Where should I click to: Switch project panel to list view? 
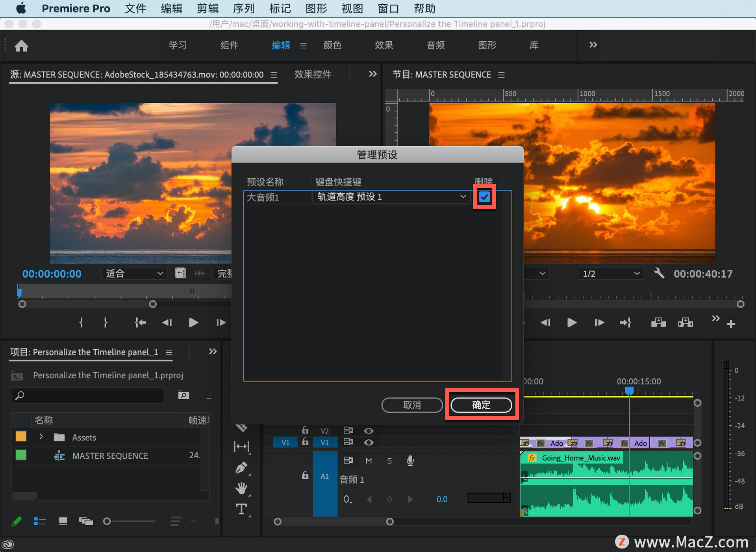click(40, 521)
